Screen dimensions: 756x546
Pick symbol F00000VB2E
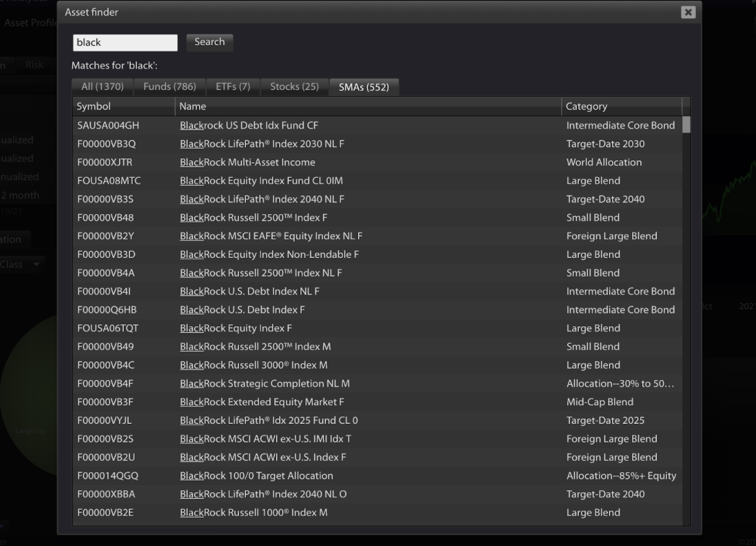[x=105, y=513]
